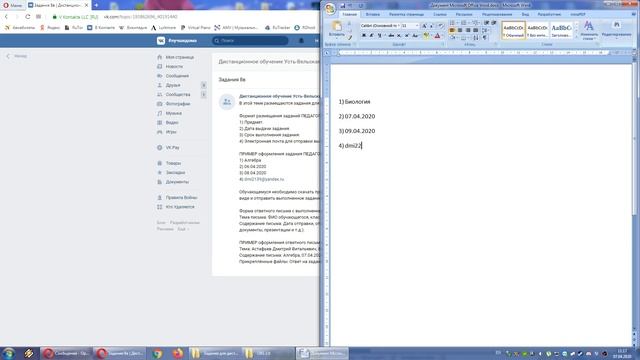640x360 pixels.
Task: Toggle Superscript in Word font group
Action: coord(407,36)
